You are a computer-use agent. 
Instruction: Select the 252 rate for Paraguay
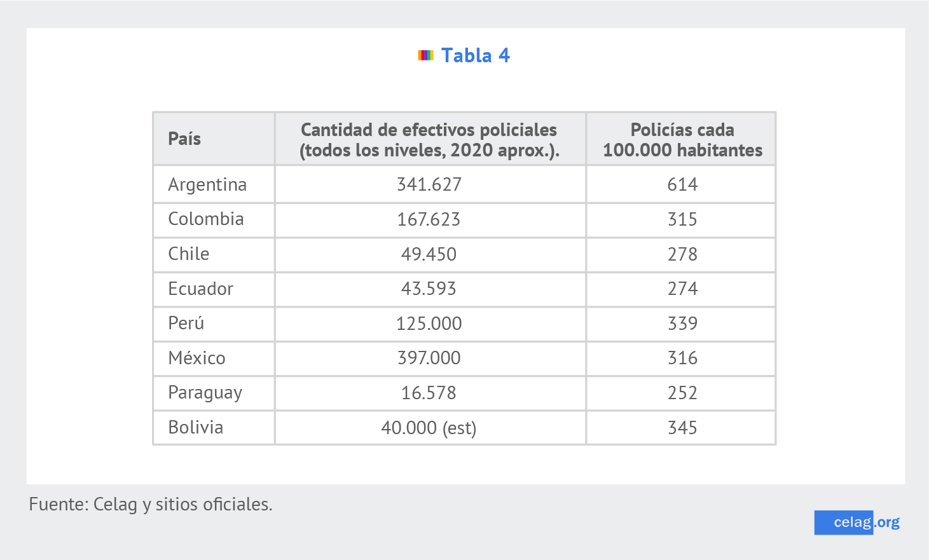coord(682,393)
